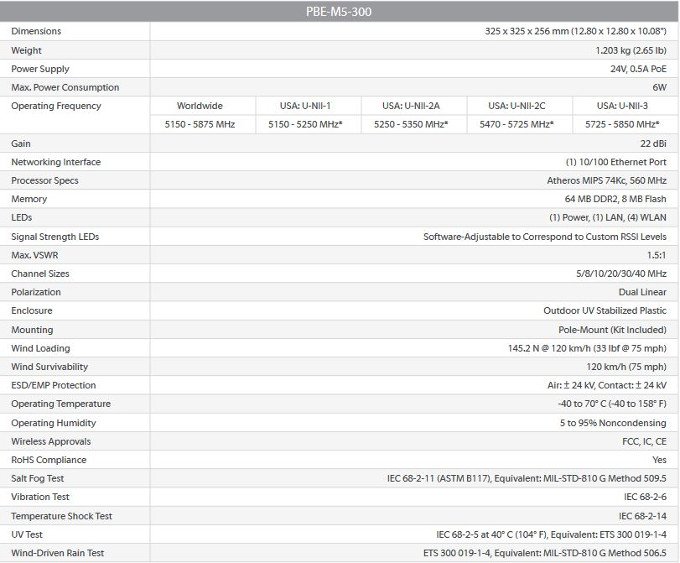Select the Channel Sizes label
Image resolution: width=680 pixels, height=563 pixels.
point(40,274)
